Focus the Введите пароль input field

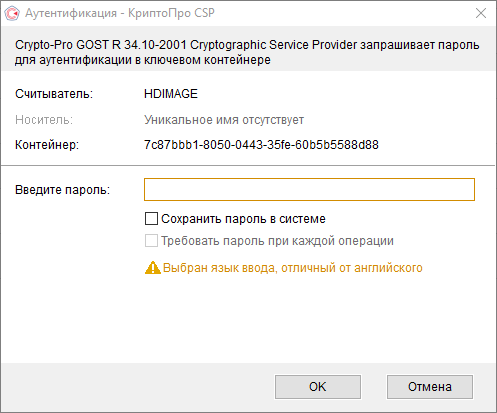tap(309, 189)
